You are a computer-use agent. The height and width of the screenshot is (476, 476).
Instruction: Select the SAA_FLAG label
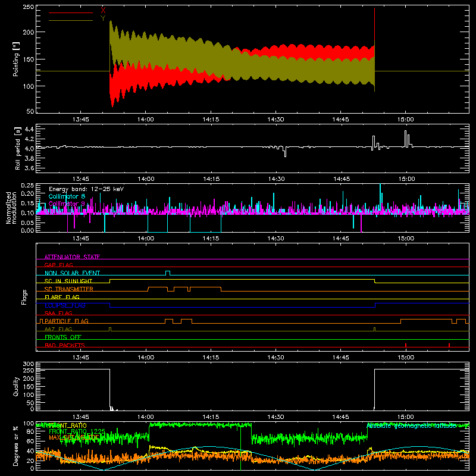point(58,313)
